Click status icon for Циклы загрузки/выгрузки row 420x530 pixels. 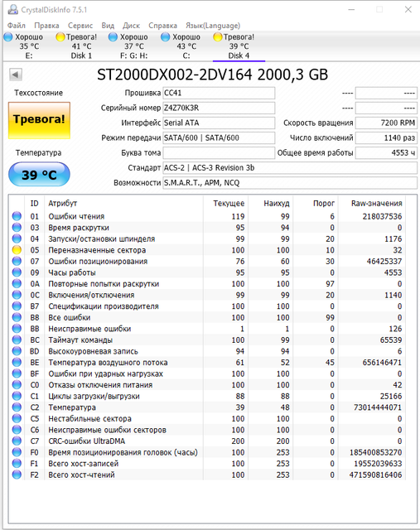pyautogui.click(x=17, y=396)
